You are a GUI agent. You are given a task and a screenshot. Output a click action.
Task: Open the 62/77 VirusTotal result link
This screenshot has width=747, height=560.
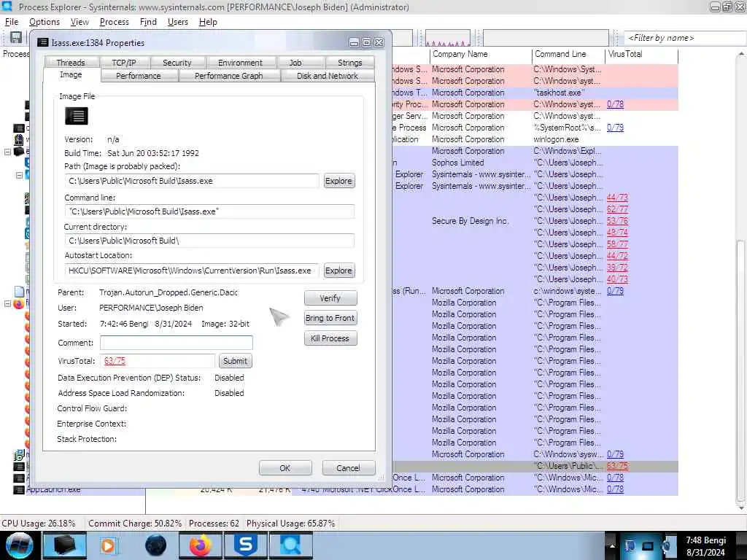pyautogui.click(x=617, y=209)
